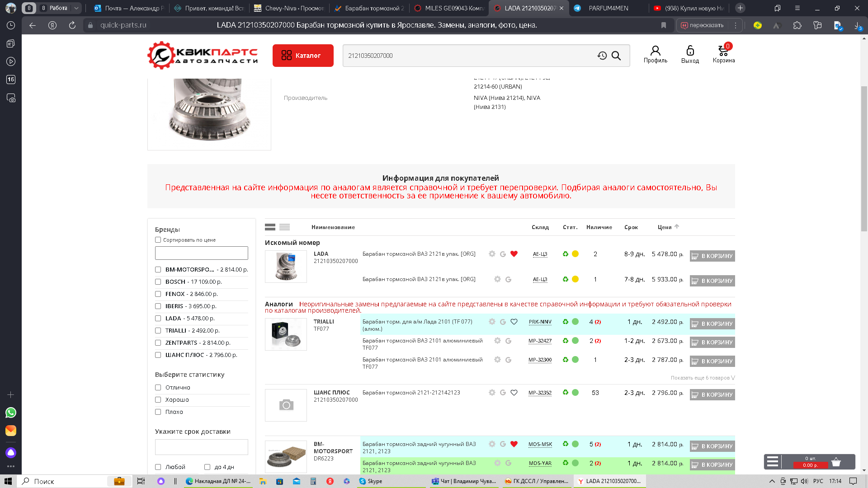The width and height of the screenshot is (868, 488).
Task: Click the search magnifier icon
Action: [x=616, y=56]
